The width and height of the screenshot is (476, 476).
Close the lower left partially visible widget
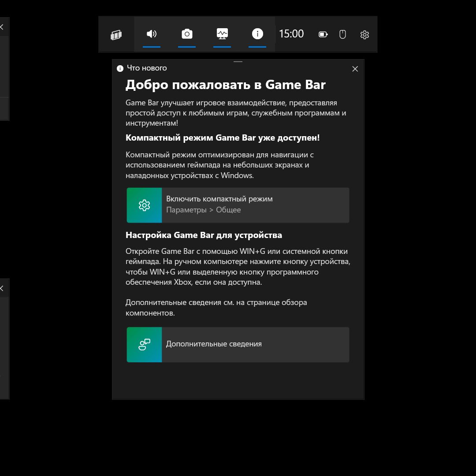1,288
